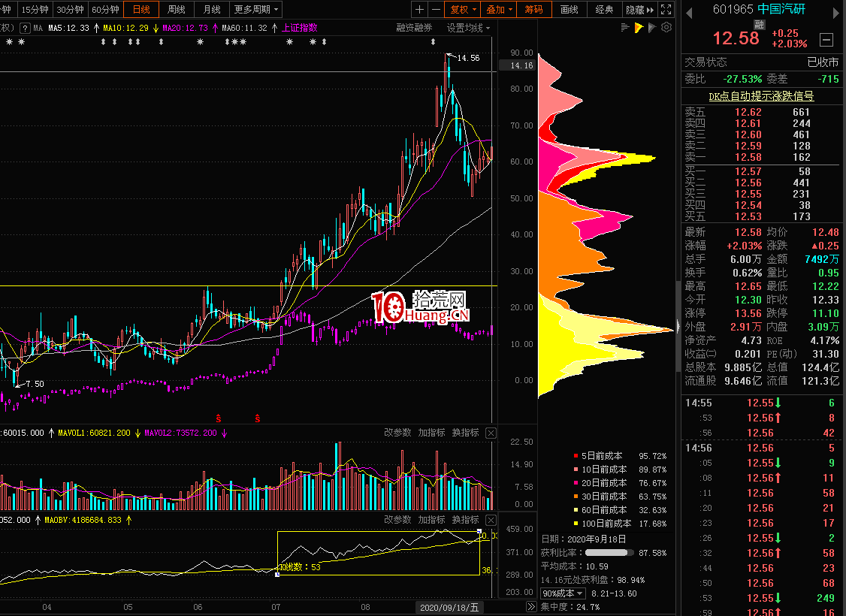This screenshot has width=846, height=616.
Task: Click DK点自动提示涨跌信号 link
Action: 761,97
